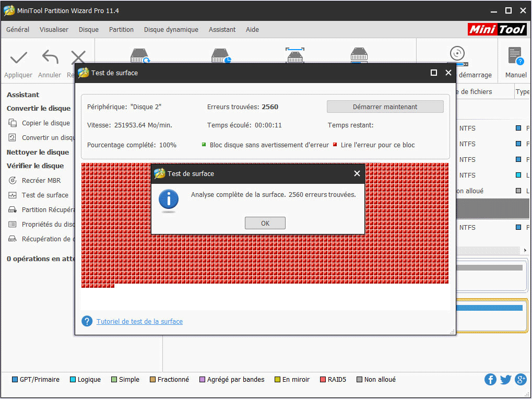Viewport: 532px width, 399px height.
Task: Select Propriétés du disque sidebar entry
Action: 48,224
